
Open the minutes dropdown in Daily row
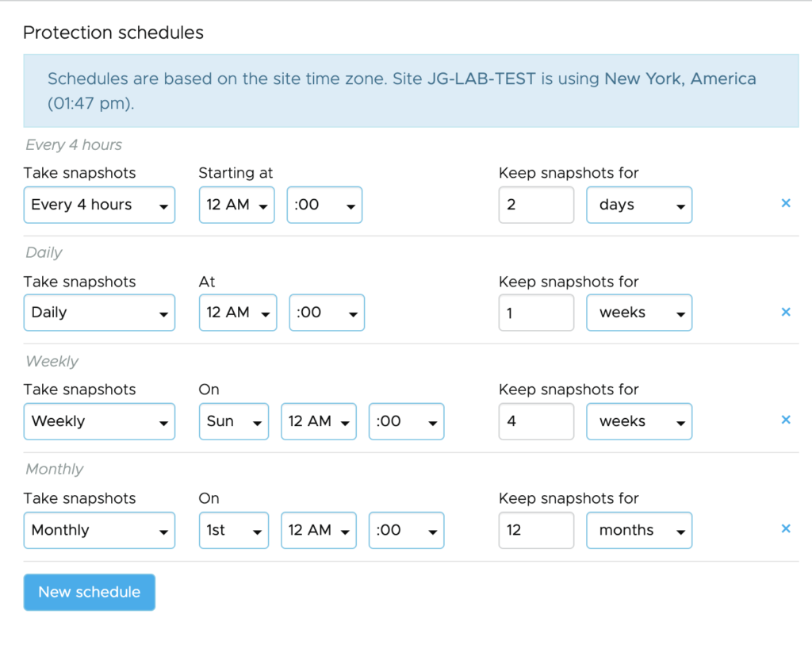pos(327,313)
